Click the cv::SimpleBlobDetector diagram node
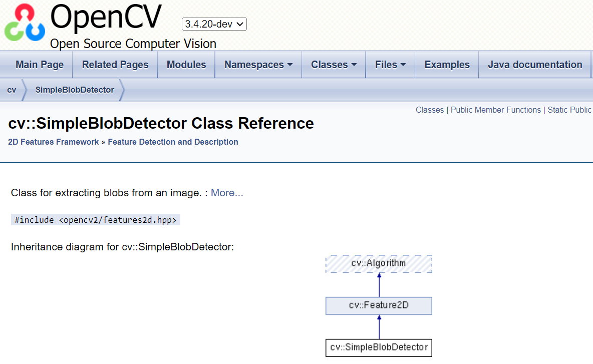This screenshot has height=364, width=593. 379,347
